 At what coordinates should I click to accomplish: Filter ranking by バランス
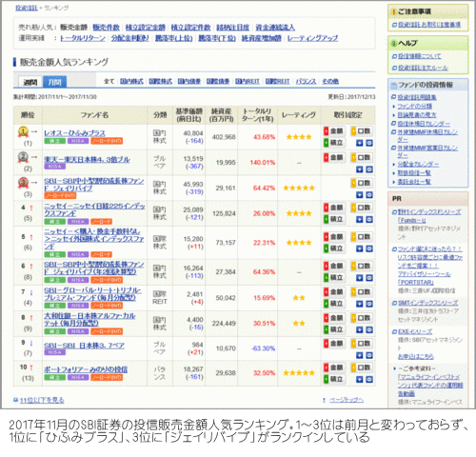[x=307, y=82]
